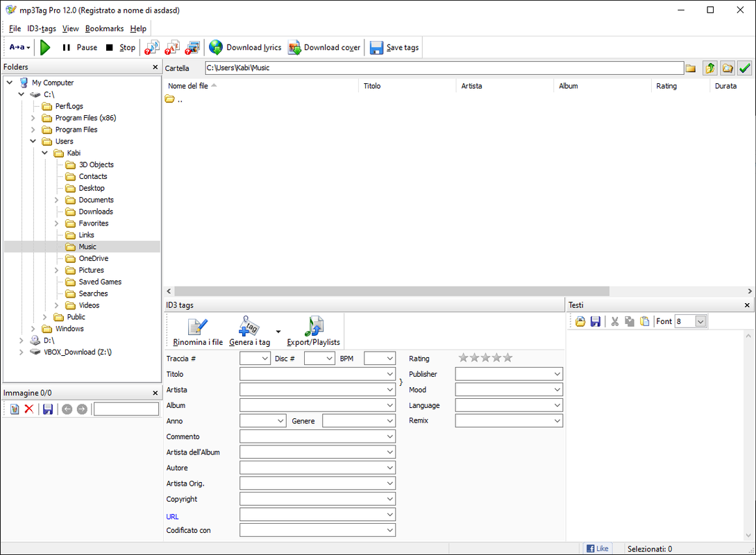The height and width of the screenshot is (555, 756).
Task: Select VBOX_Download (Z:\) drive
Action: tap(77, 352)
